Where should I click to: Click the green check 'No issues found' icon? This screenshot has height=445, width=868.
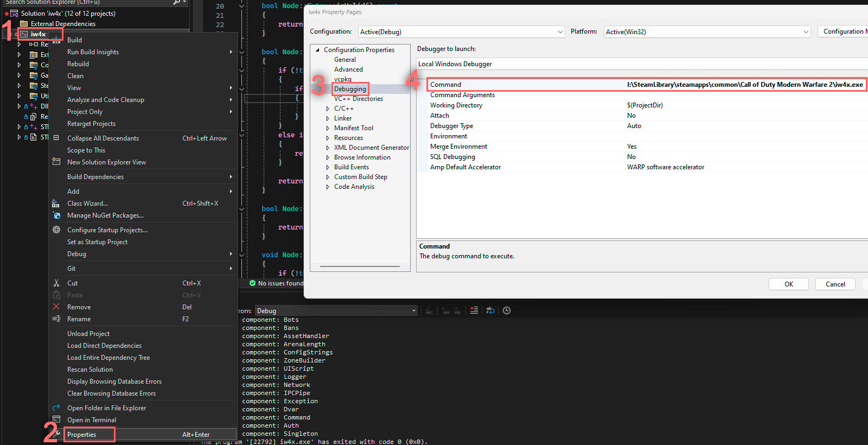pos(252,283)
